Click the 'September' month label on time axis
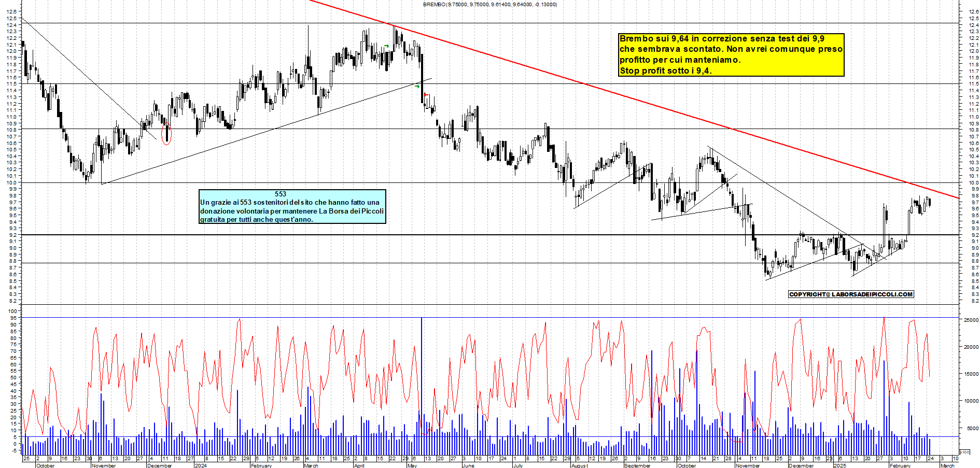Image resolution: width=980 pixels, height=468 pixels. coord(637,465)
